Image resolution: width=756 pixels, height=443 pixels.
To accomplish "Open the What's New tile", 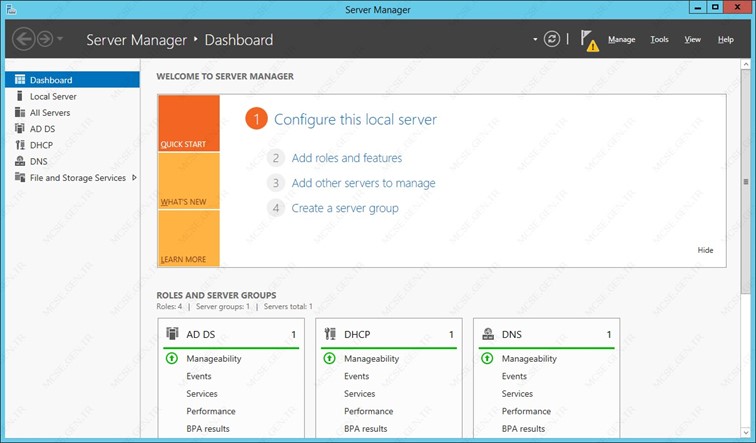I will click(x=189, y=181).
